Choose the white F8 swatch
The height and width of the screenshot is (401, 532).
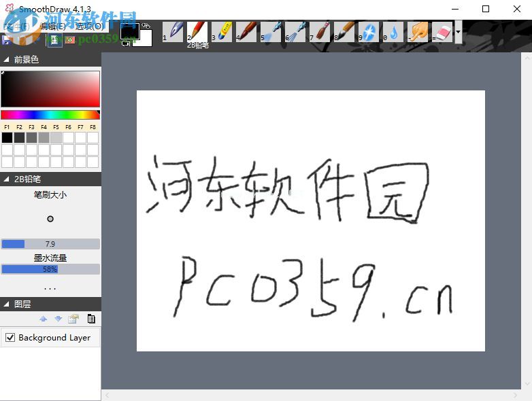pyautogui.click(x=93, y=137)
